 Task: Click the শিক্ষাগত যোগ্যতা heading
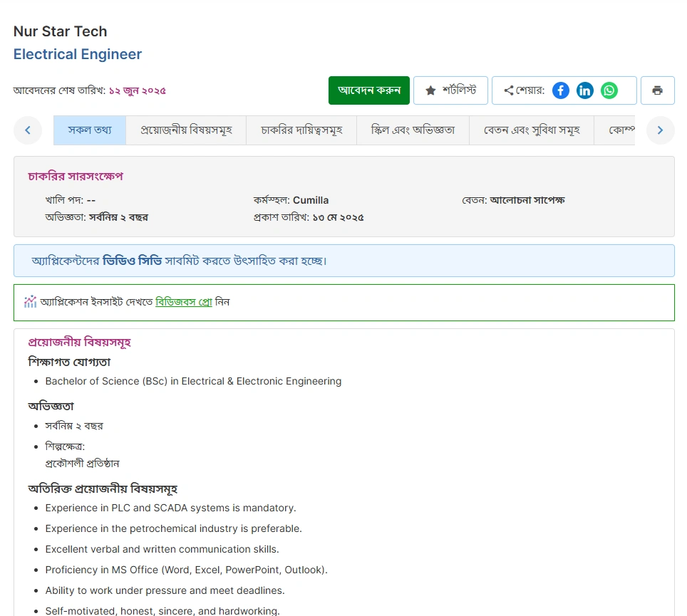(69, 362)
